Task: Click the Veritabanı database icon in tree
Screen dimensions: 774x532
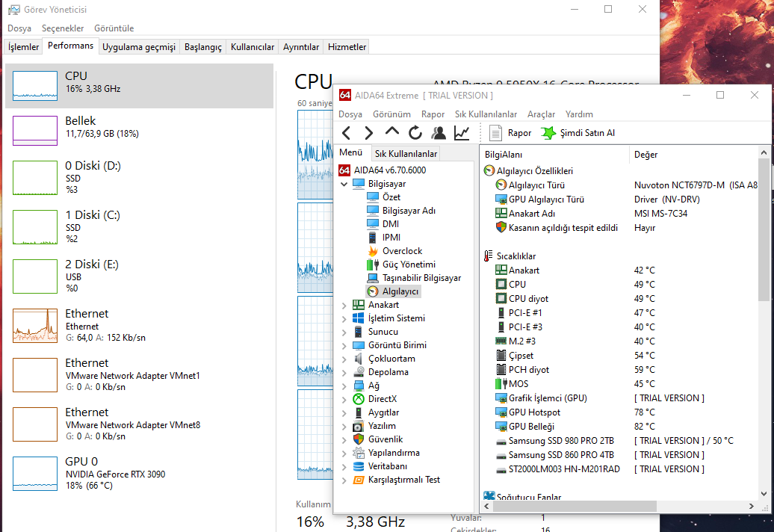Action: (x=359, y=466)
